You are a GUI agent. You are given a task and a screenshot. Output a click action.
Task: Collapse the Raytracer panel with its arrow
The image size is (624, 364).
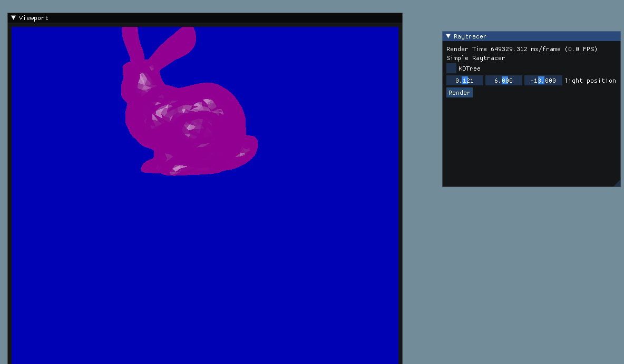coord(448,36)
